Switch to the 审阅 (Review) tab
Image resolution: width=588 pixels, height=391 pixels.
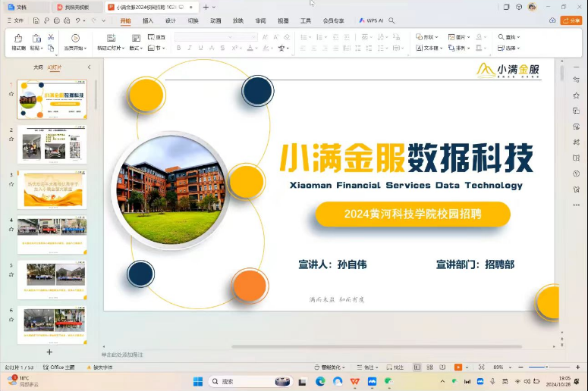[260, 20]
